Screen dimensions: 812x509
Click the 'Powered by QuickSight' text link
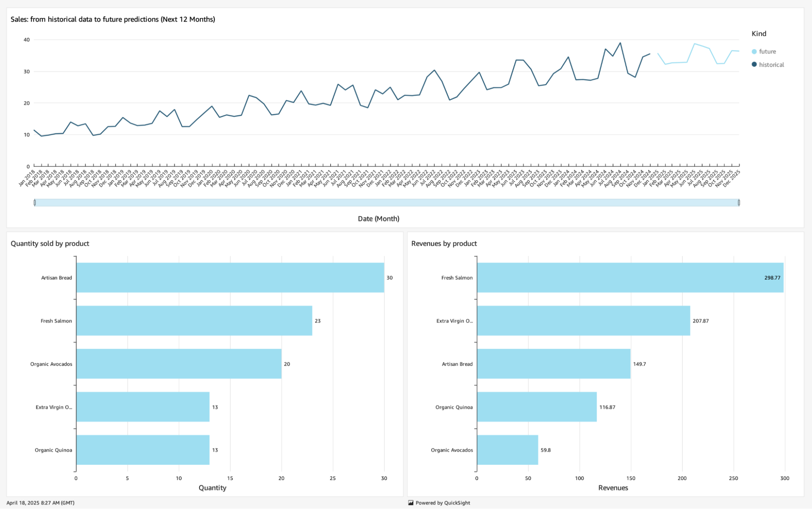click(443, 503)
